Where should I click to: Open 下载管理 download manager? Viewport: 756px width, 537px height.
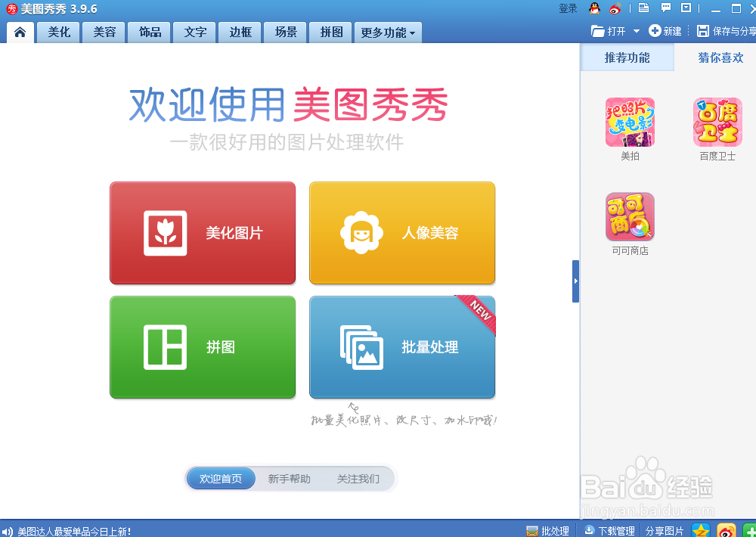point(609,531)
